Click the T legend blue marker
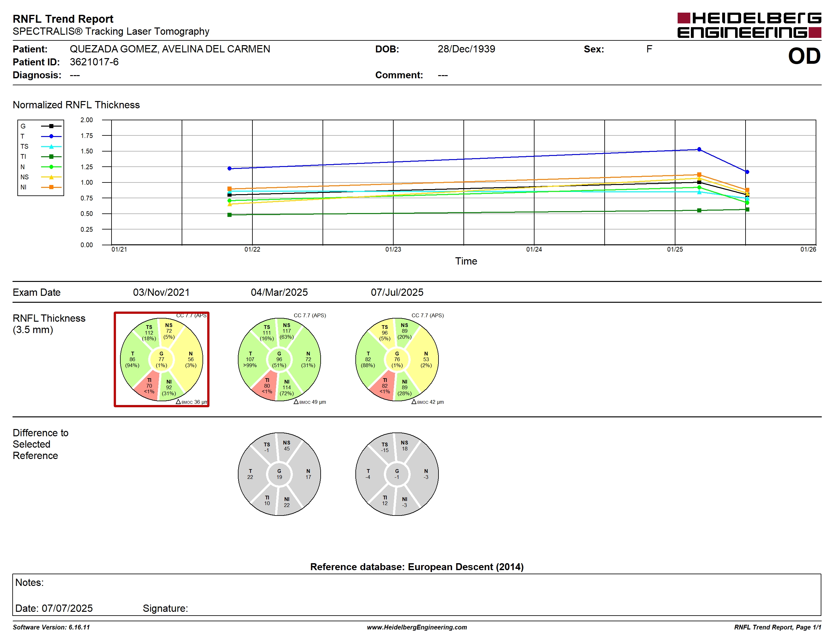834x644 pixels. point(51,136)
